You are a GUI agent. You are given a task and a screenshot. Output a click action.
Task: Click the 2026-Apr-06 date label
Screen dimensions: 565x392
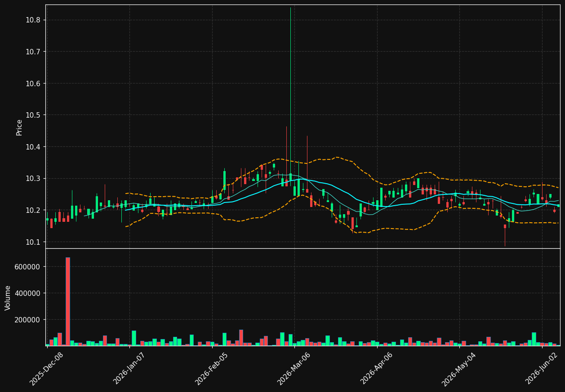(377, 368)
